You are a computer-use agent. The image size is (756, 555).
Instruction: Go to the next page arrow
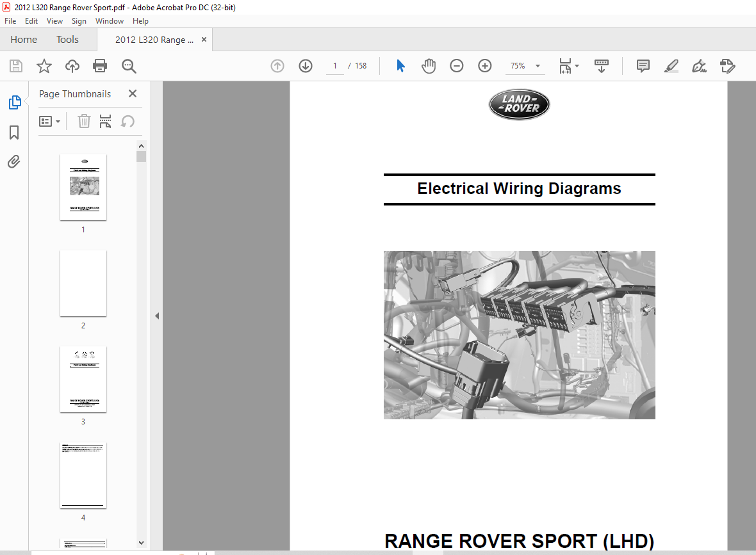306,66
